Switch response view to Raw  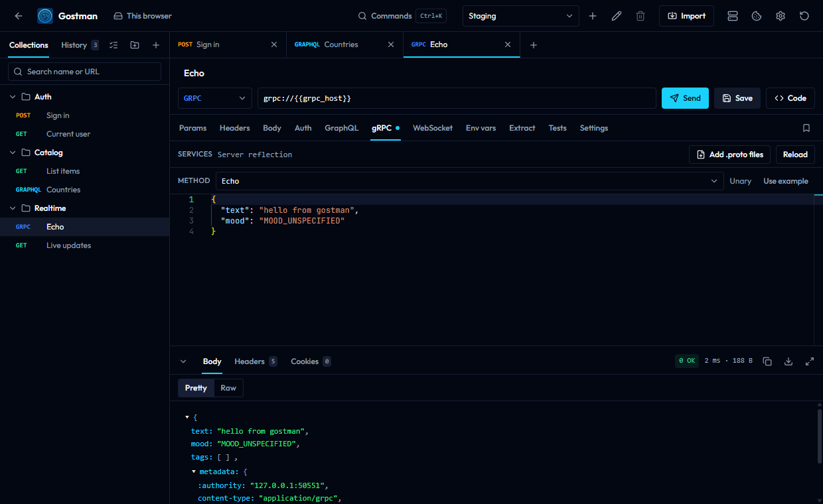pyautogui.click(x=228, y=388)
